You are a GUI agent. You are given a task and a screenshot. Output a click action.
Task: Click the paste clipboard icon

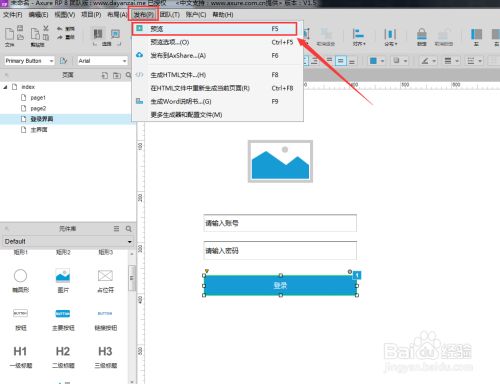(x=35, y=34)
